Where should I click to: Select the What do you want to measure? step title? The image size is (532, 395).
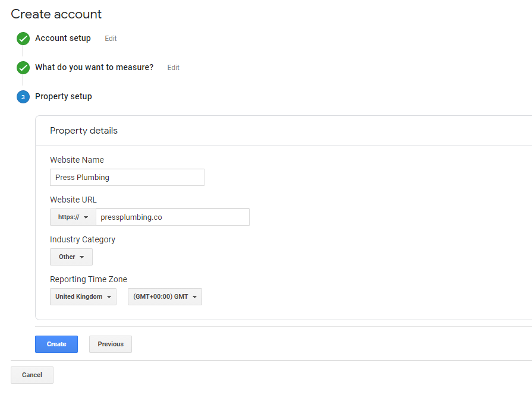pyautogui.click(x=95, y=67)
